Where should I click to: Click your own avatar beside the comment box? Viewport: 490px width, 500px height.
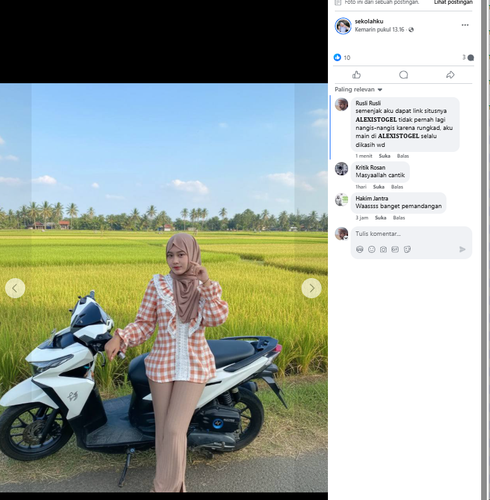pyautogui.click(x=341, y=234)
